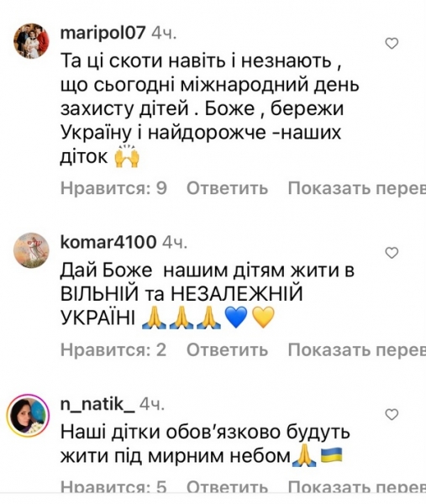The width and height of the screenshot is (426, 504).
Task: Reply to maripol07 with Ответить
Action: coord(228,188)
